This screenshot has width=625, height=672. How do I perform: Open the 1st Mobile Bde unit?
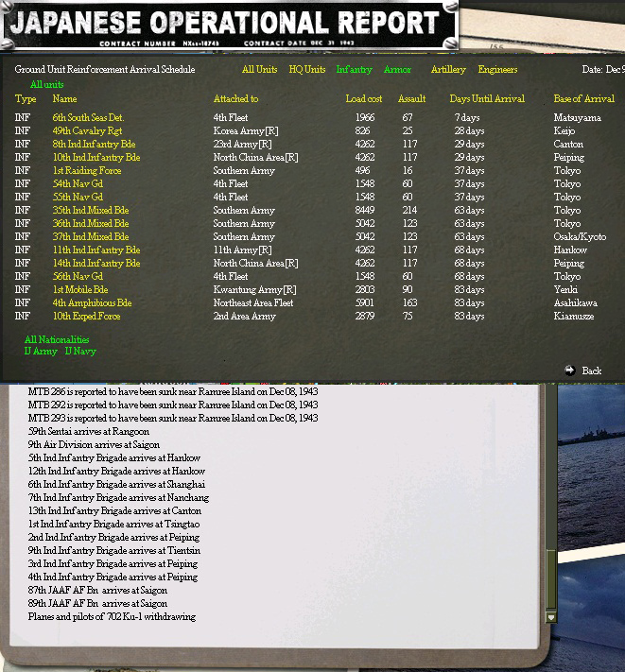point(80,290)
